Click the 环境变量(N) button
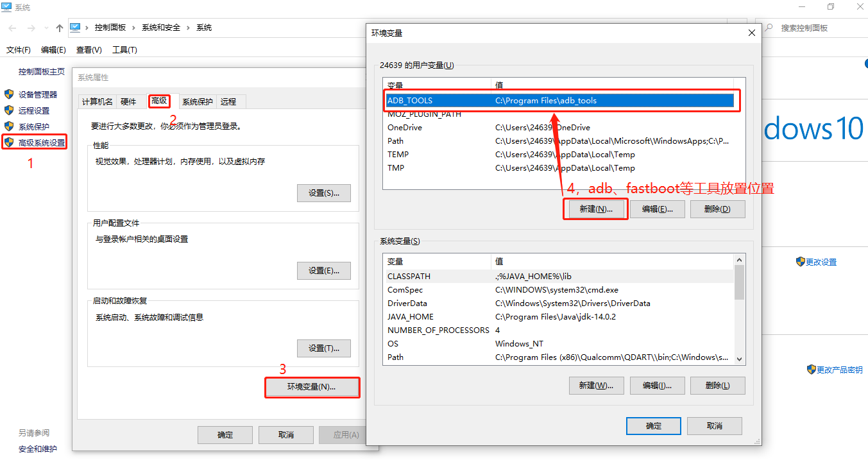 [x=312, y=388]
